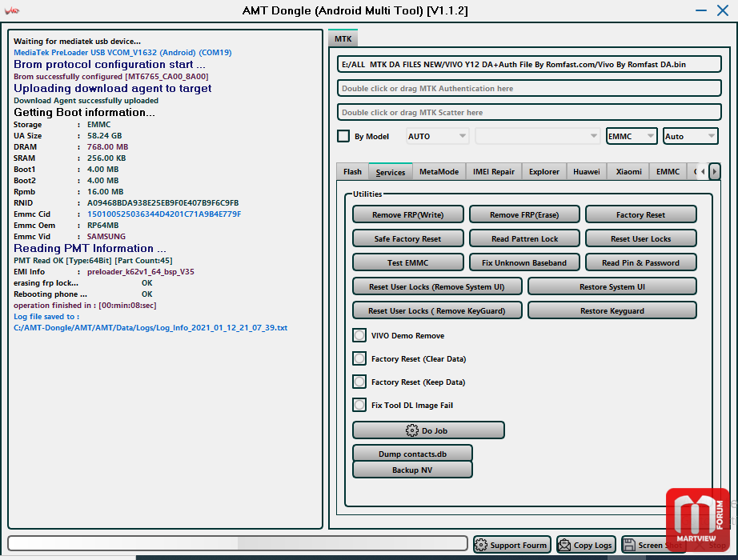Click Remove FRP(Write) button
This screenshot has width=738, height=560.
[x=408, y=214]
